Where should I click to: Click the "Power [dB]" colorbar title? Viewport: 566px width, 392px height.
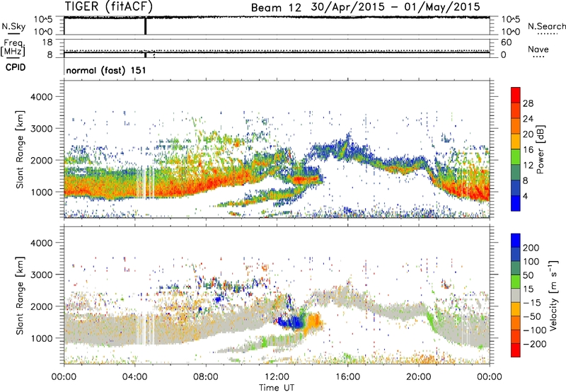(541, 149)
